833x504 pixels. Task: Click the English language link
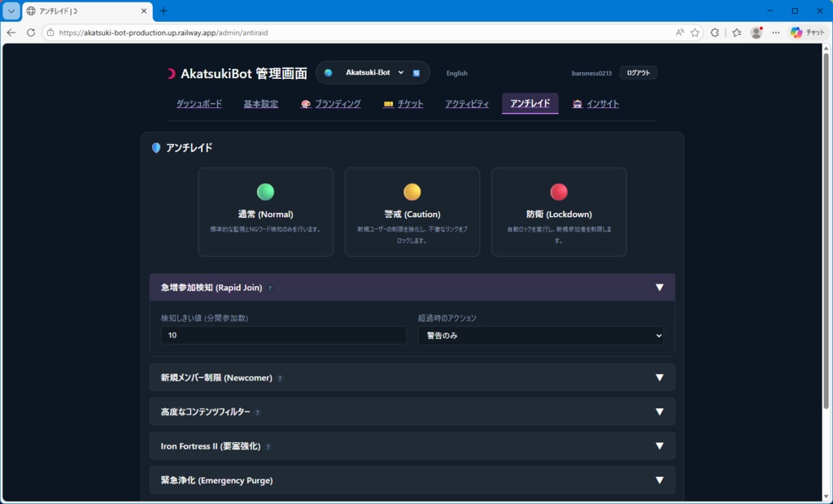(x=456, y=73)
